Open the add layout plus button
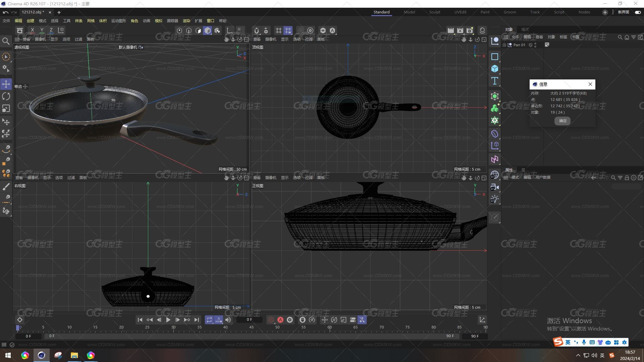 pos(605,12)
